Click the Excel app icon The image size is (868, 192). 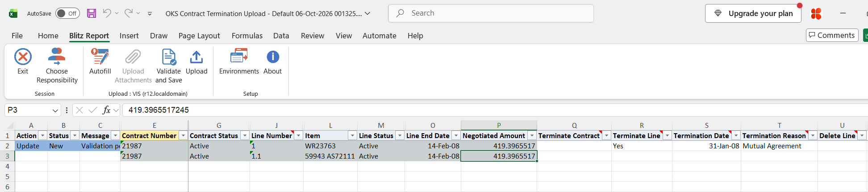13,13
